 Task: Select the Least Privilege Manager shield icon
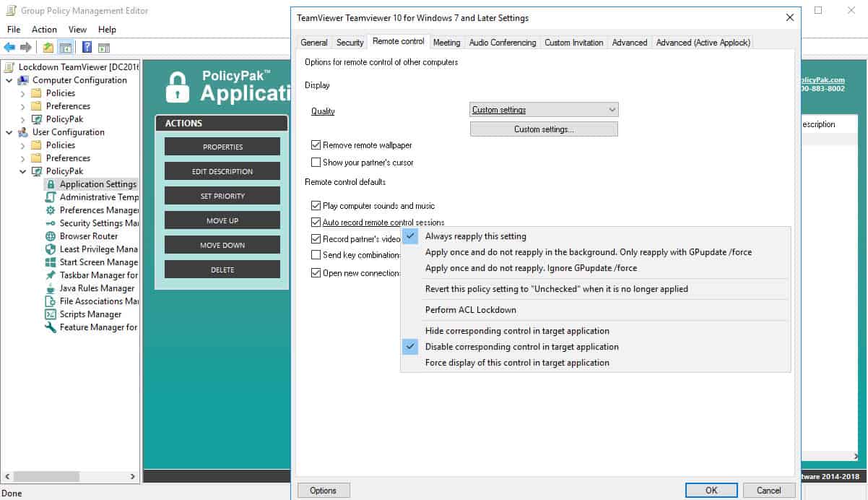51,249
